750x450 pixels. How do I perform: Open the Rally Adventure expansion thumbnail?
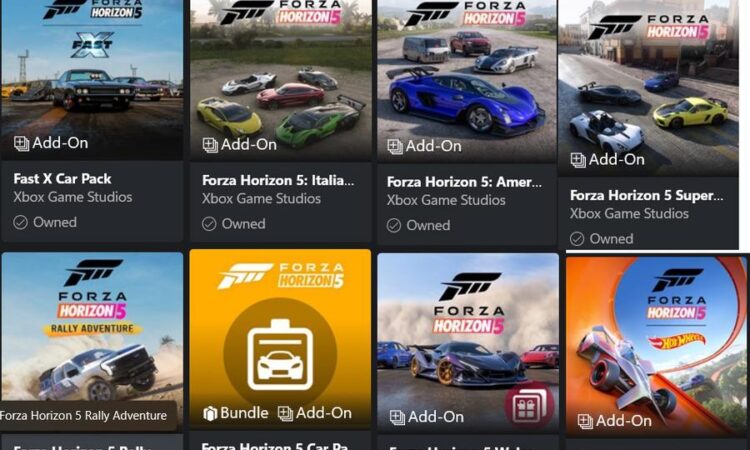pyautogui.click(x=92, y=341)
